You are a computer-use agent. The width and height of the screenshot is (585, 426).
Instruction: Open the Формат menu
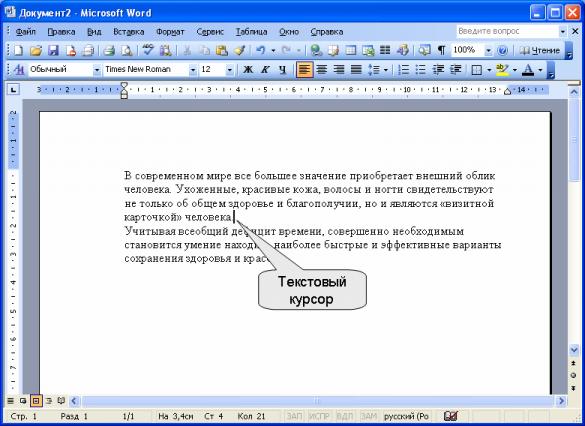[170, 32]
